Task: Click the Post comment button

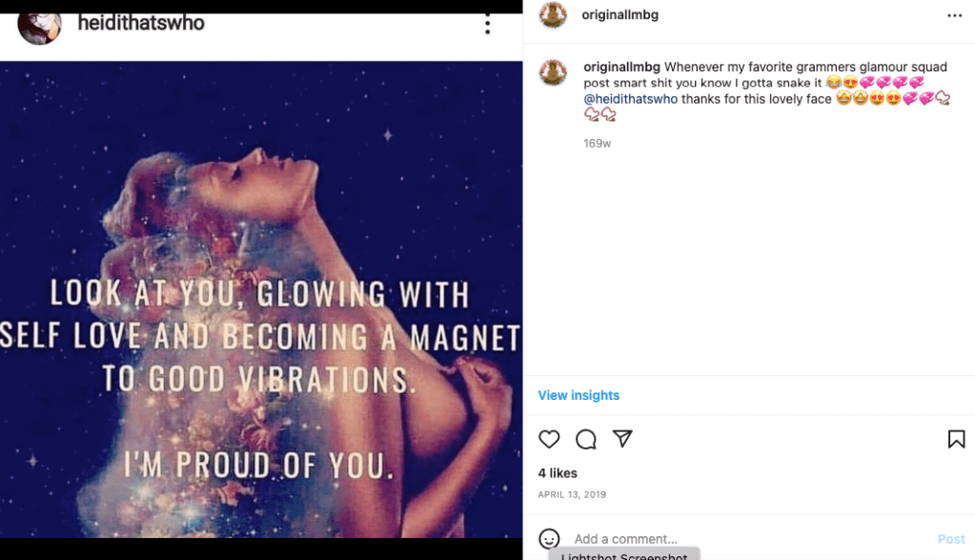Action: [951, 539]
